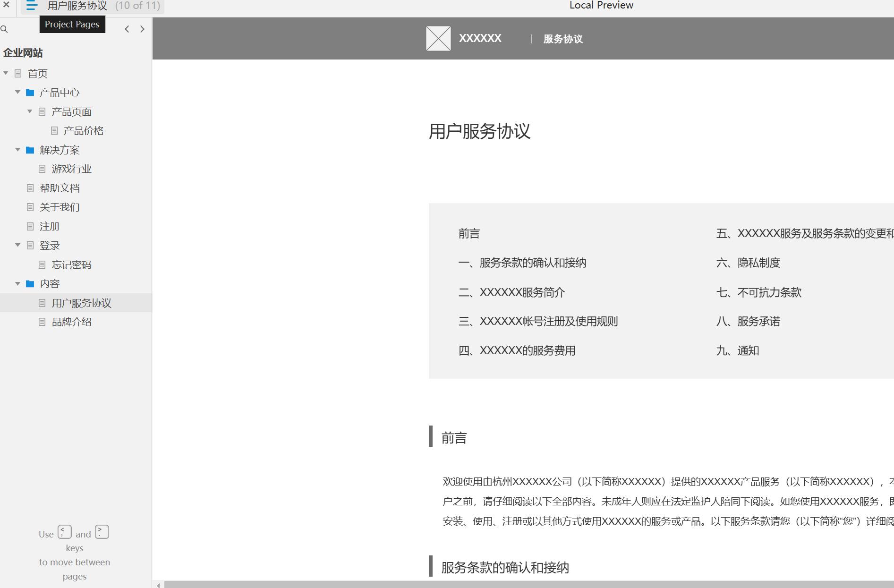Collapse the 首页 tree node
The image size is (894, 588).
point(6,73)
